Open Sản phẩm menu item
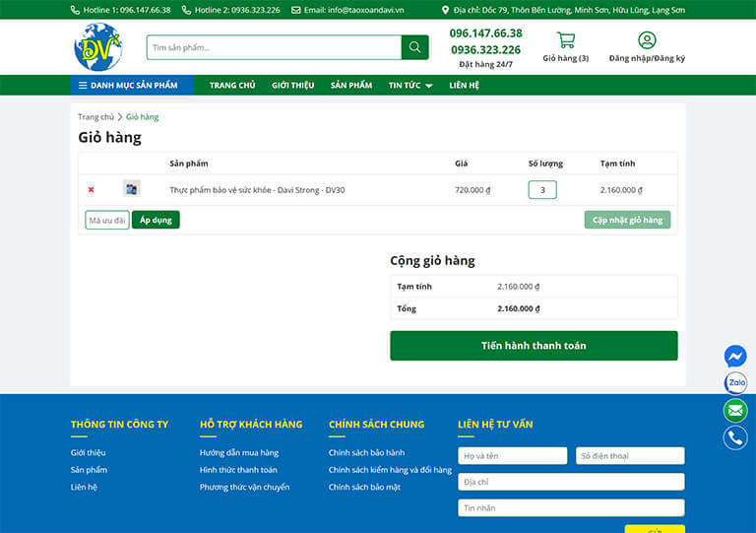The height and width of the screenshot is (533, 756). coord(351,86)
